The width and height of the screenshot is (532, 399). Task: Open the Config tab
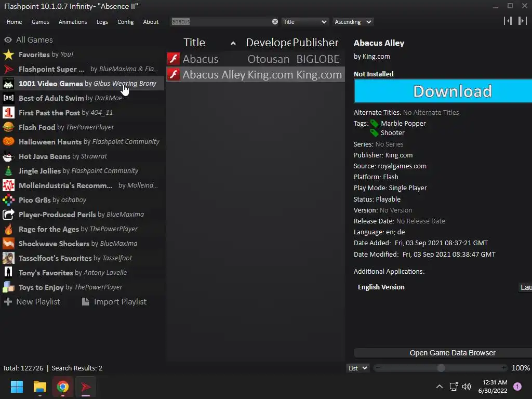pos(126,22)
